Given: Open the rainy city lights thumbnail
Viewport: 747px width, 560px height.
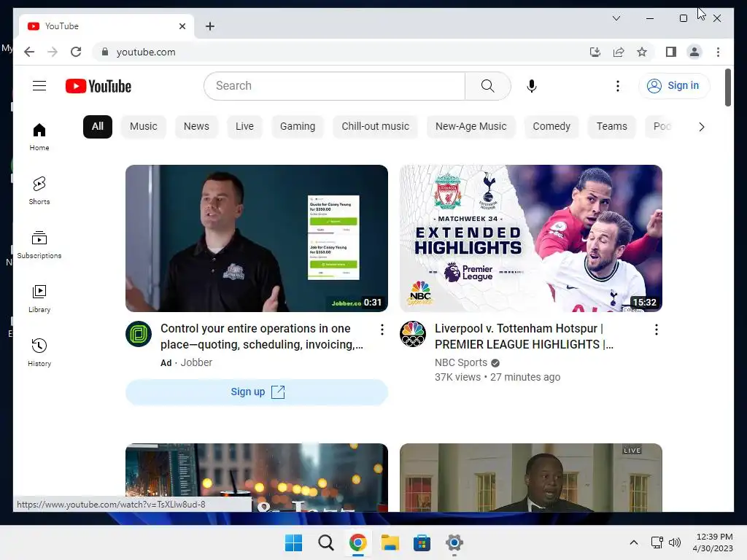Looking at the screenshot, I should (257, 478).
